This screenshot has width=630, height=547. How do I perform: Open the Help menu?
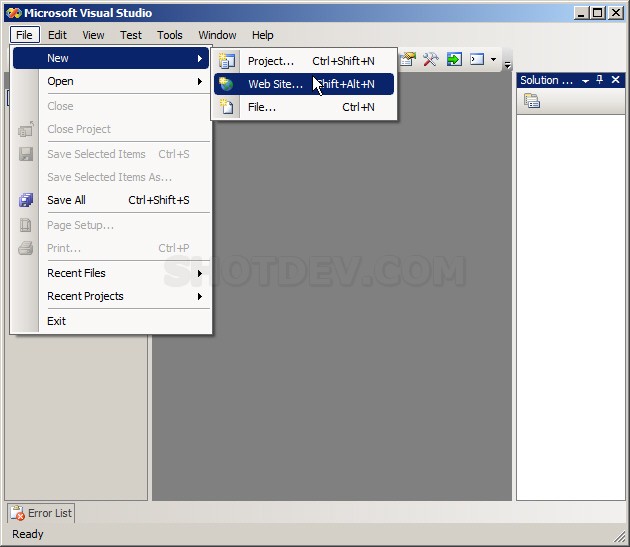coord(262,35)
